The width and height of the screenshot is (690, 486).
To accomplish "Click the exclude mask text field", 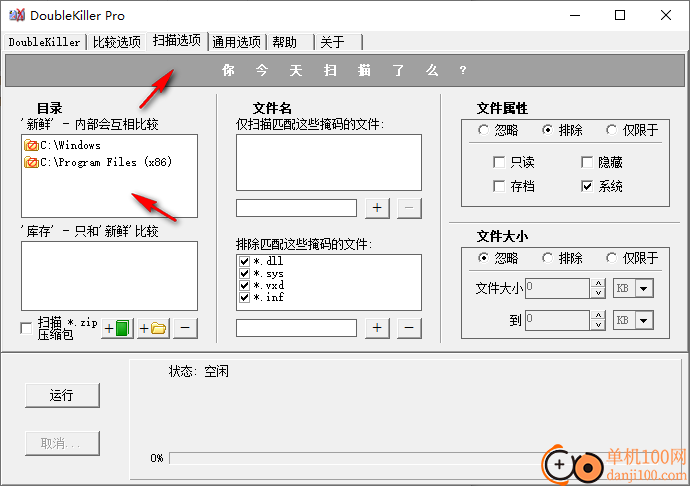I will click(296, 328).
